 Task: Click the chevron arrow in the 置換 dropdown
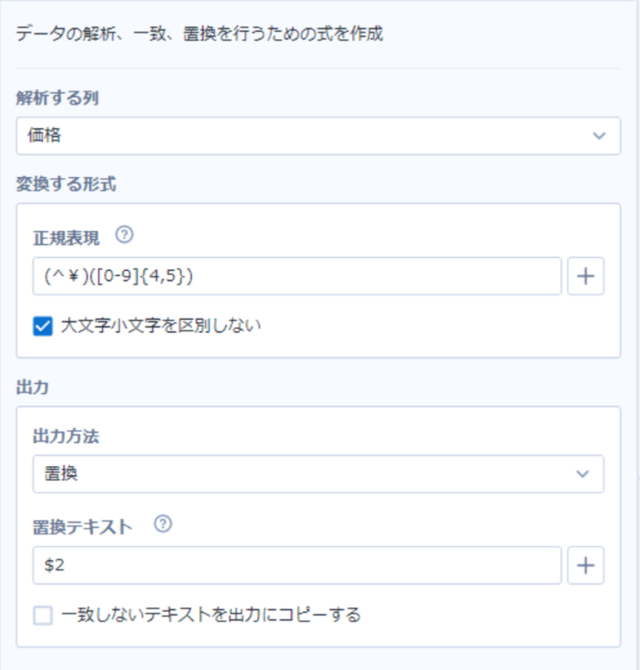[582, 474]
